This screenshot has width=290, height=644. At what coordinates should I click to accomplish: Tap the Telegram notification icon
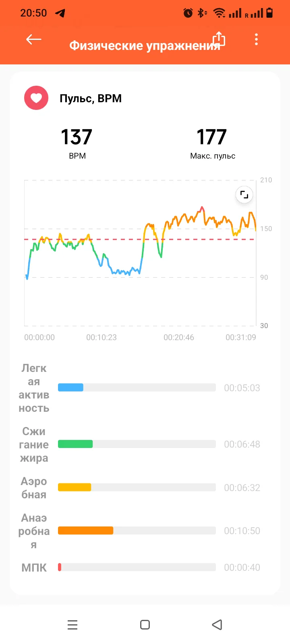tap(60, 13)
